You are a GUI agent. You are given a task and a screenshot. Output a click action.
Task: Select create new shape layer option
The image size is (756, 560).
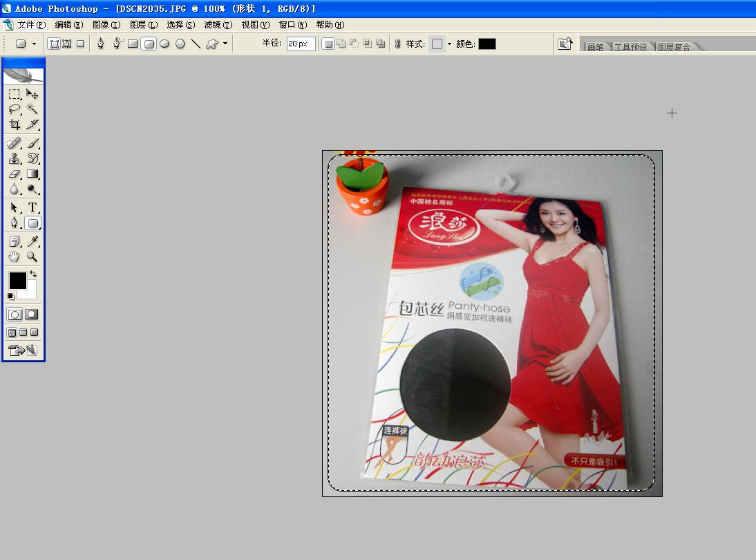point(328,44)
